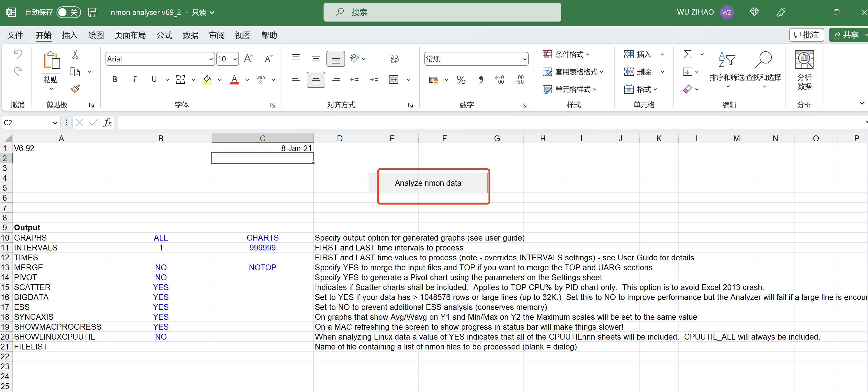The height and width of the screenshot is (392, 868).
Task: Expand the Name Box dropdown
Action: (55, 123)
